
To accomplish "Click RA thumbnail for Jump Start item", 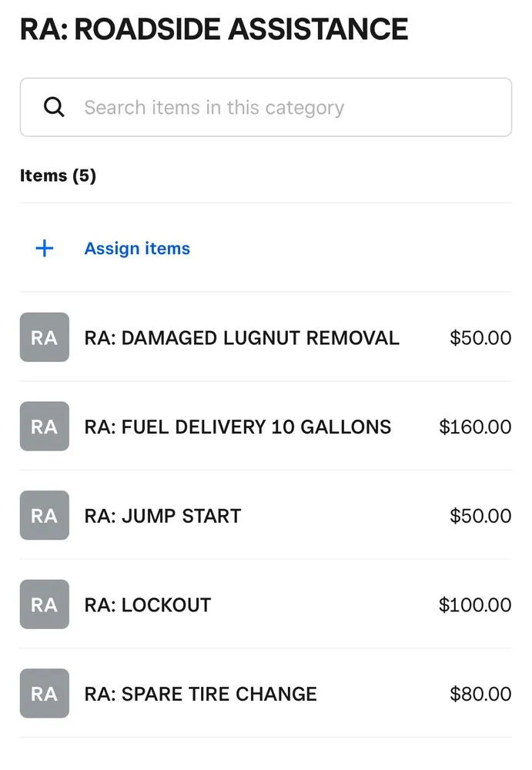I will tap(44, 515).
